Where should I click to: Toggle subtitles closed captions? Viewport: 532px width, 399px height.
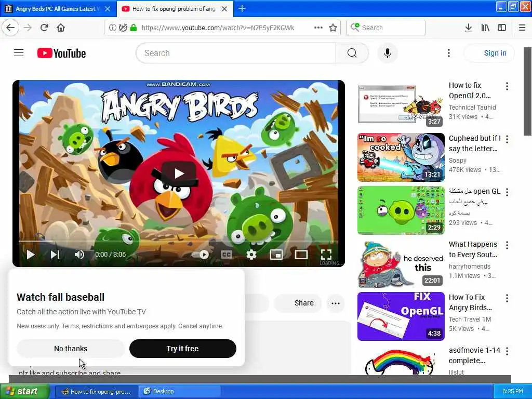pyautogui.click(x=227, y=255)
